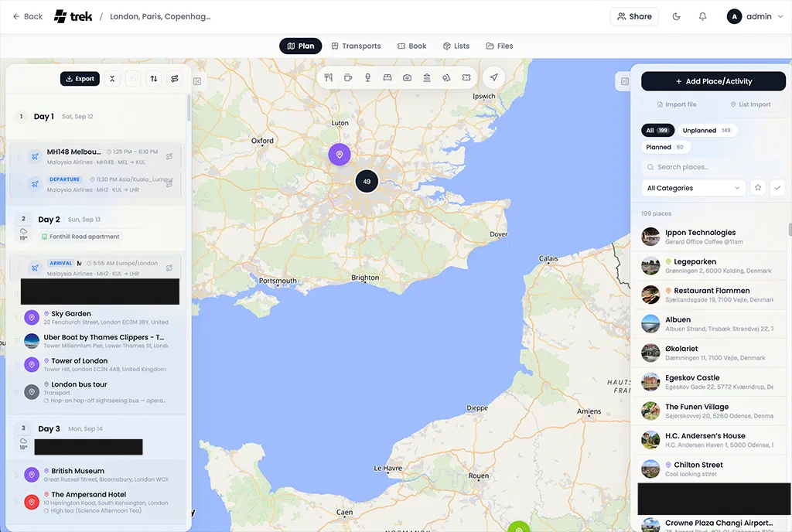Click the route icon in itinerary toolbar
This screenshot has height=532, width=792.
(175, 79)
